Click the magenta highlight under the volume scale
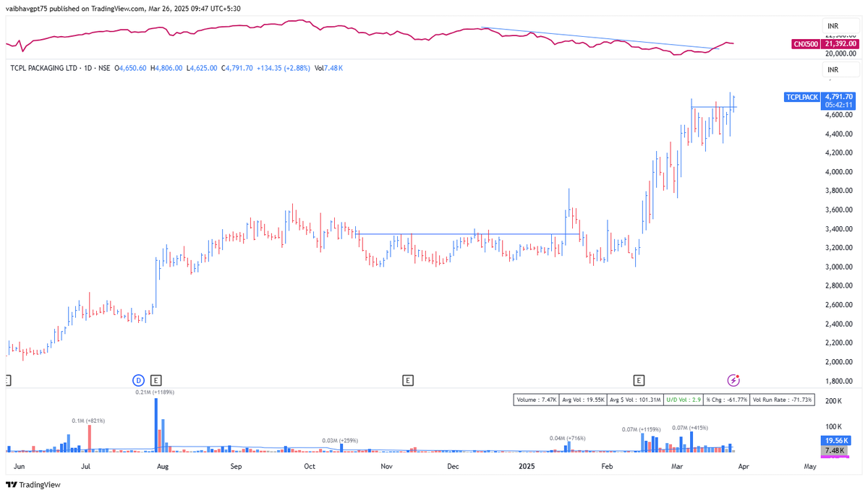The height and width of the screenshot is (495, 868). pos(833,456)
